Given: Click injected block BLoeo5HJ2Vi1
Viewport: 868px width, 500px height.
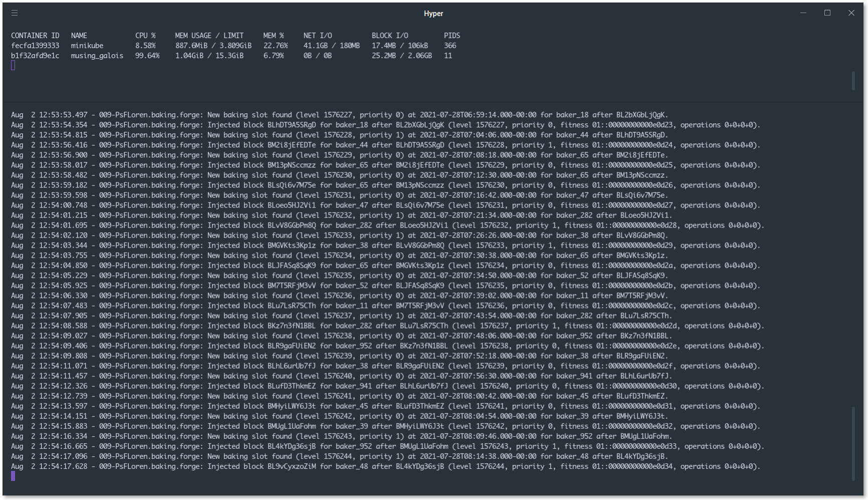Looking at the screenshot, I should (x=292, y=205).
